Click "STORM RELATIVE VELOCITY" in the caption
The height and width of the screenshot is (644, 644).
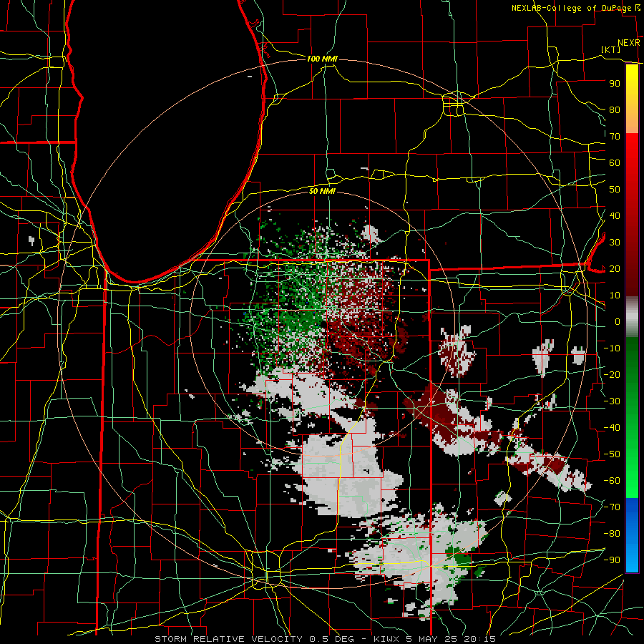pyautogui.click(x=228, y=639)
